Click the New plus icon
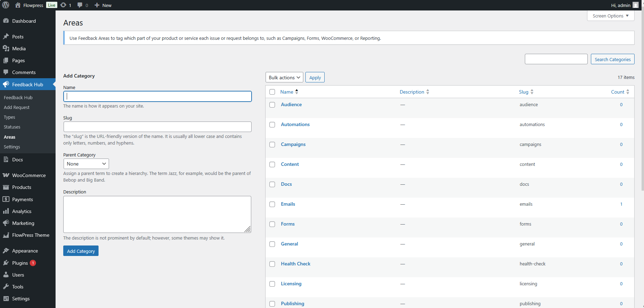 pyautogui.click(x=97, y=5)
